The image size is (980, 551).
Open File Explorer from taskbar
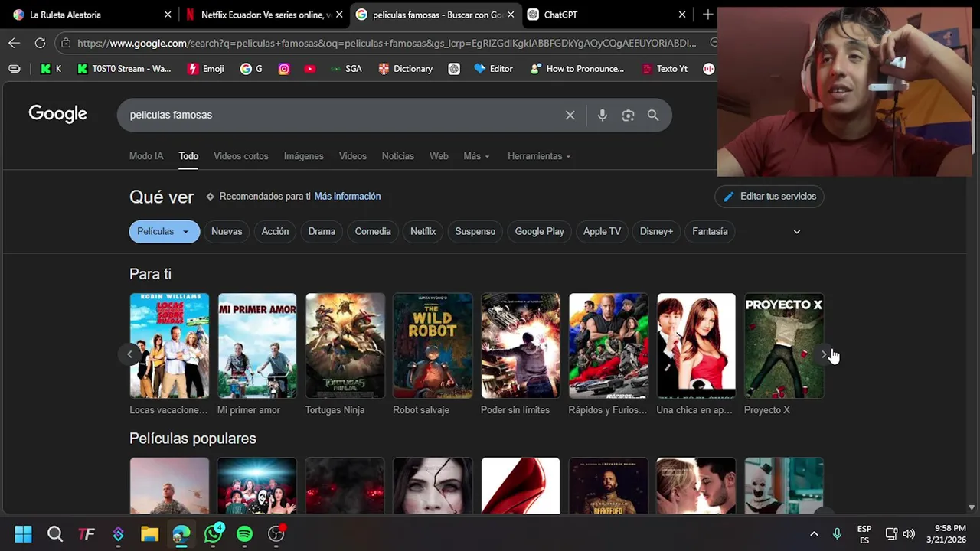click(149, 533)
